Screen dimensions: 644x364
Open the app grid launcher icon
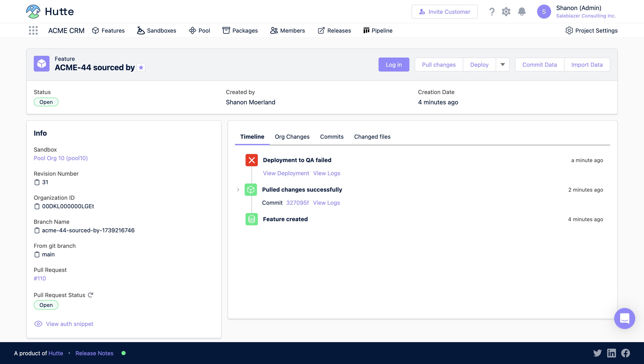[33, 30]
